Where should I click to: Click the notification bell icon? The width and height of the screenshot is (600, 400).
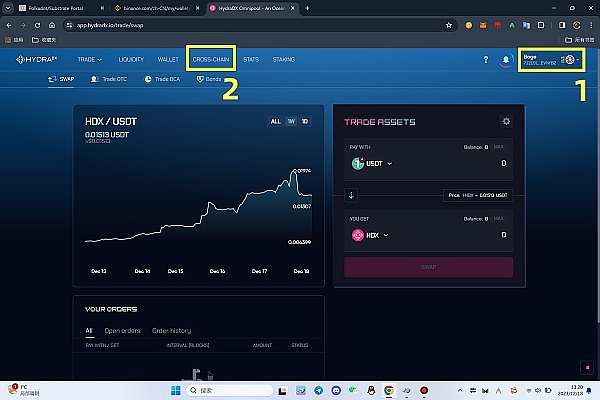click(505, 60)
